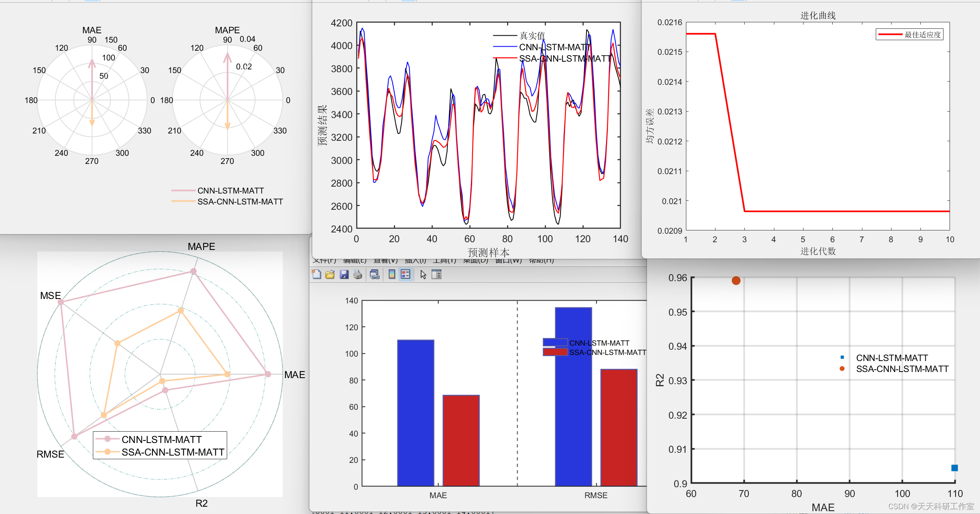Click the MAE title of left polar plot
The width and height of the screenshot is (980, 514).
[x=92, y=30]
